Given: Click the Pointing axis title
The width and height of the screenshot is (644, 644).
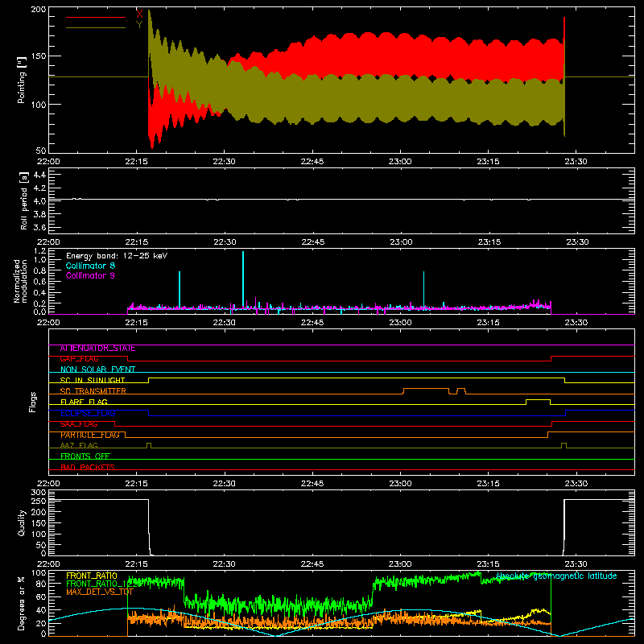Looking at the screenshot, I should (22, 80).
